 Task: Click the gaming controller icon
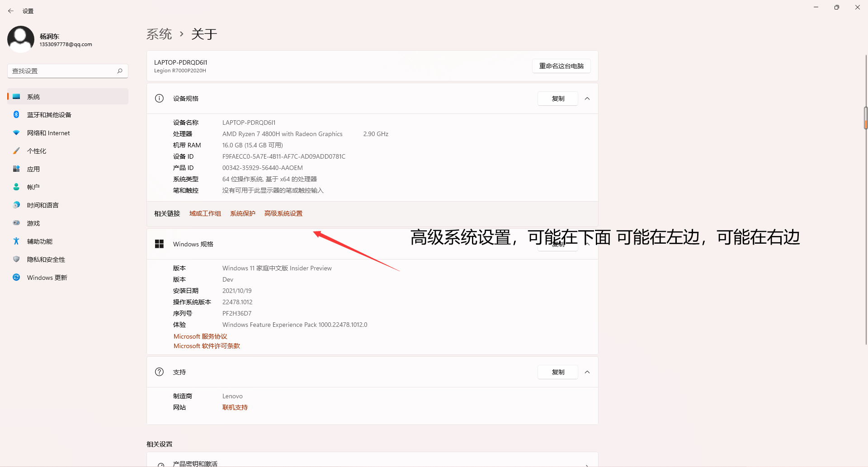pos(16,223)
